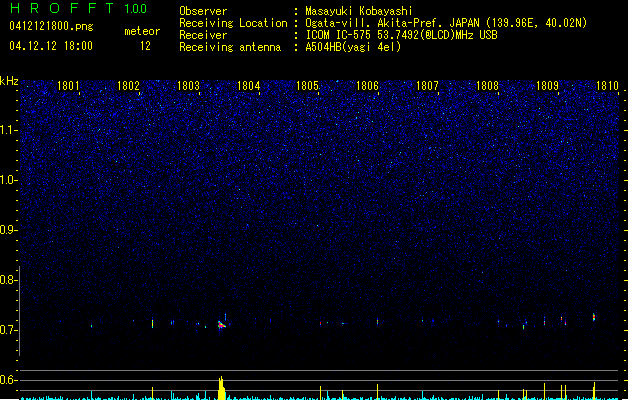
Task: Click the 'Receiving Location' label
Action: 233,23
